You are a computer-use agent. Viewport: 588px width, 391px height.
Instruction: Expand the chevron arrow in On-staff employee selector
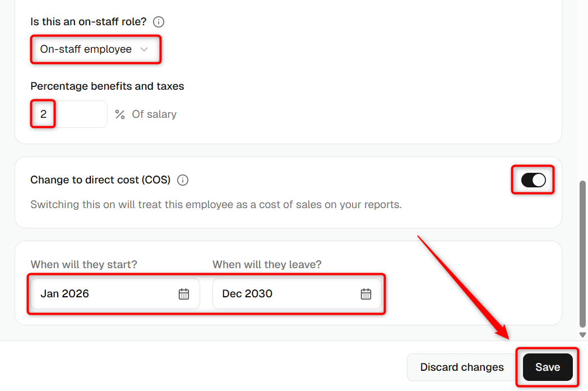[144, 49]
